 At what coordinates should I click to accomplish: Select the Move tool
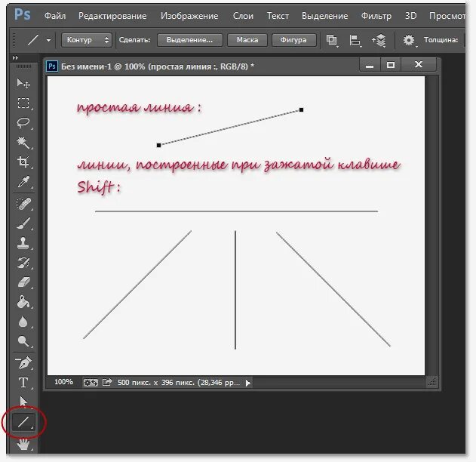tap(23, 83)
